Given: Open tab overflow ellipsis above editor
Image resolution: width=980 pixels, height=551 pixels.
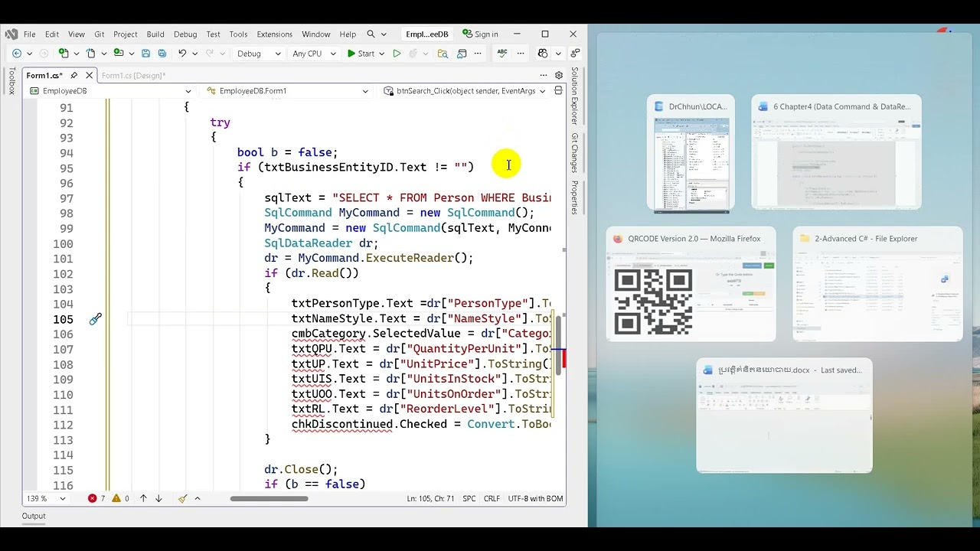Looking at the screenshot, I should 544,75.
